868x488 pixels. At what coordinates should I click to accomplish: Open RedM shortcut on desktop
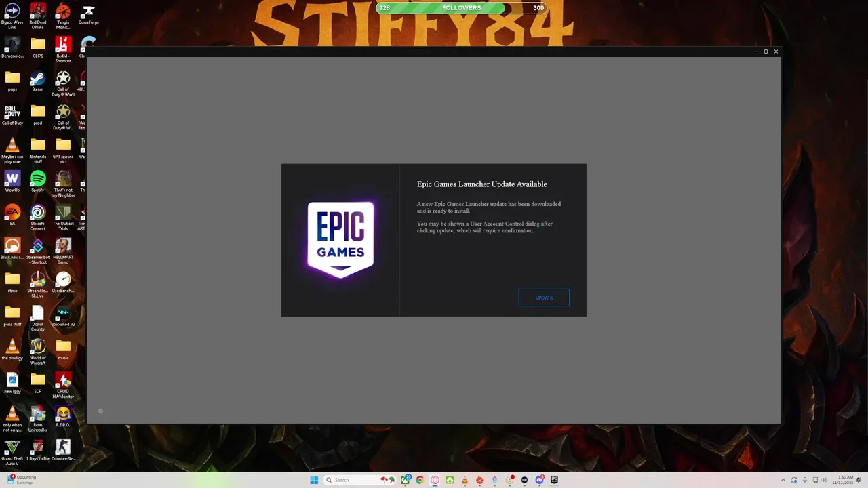pyautogui.click(x=63, y=49)
